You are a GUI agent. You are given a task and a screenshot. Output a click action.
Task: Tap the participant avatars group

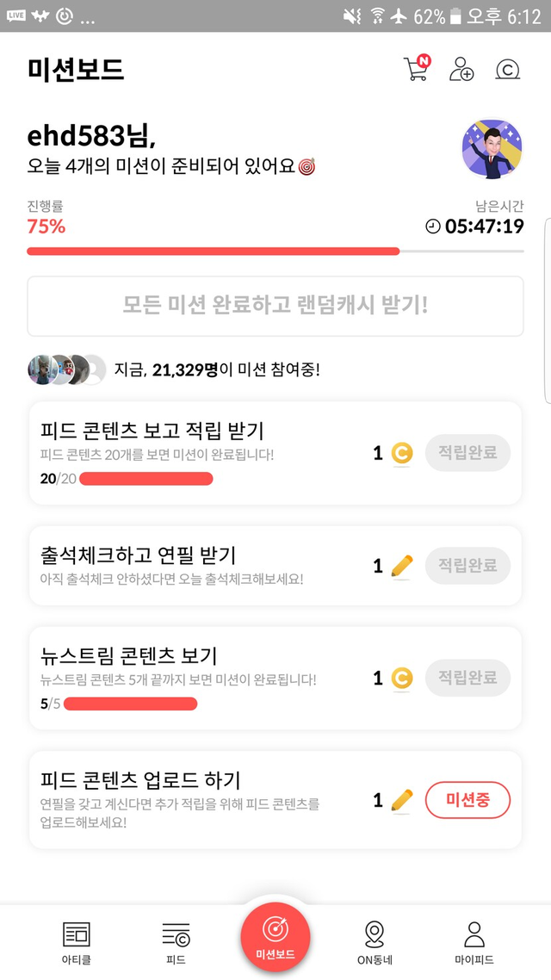66,369
